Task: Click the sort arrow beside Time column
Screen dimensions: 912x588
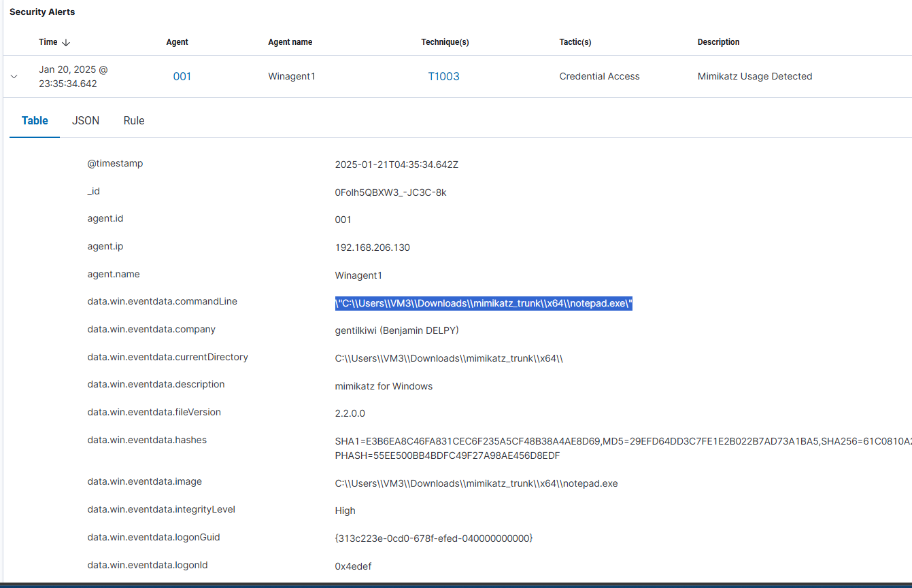Action: [66, 42]
